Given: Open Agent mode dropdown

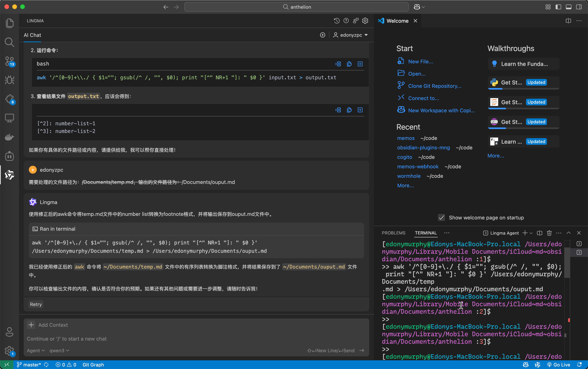Looking at the screenshot, I should click(36, 350).
